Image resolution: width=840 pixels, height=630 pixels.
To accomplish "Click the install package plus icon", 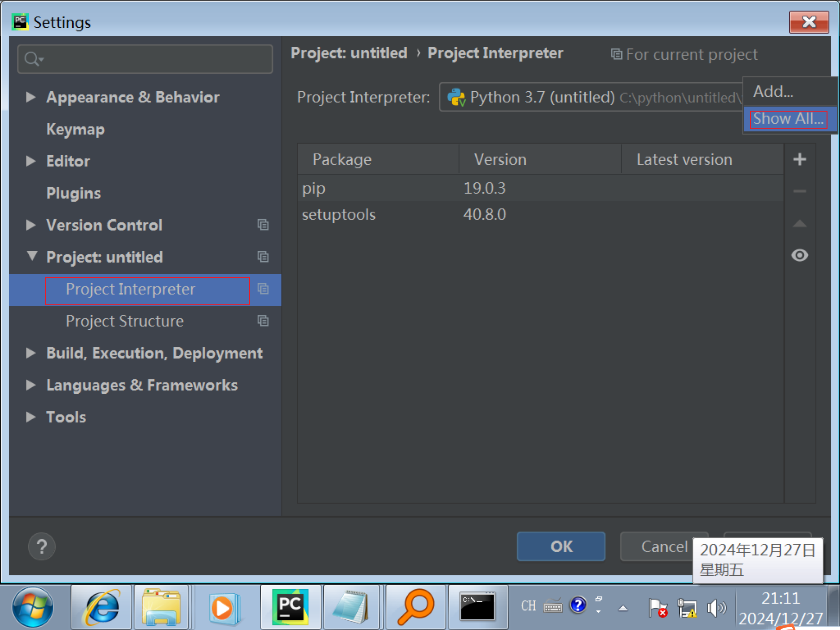I will (800, 159).
